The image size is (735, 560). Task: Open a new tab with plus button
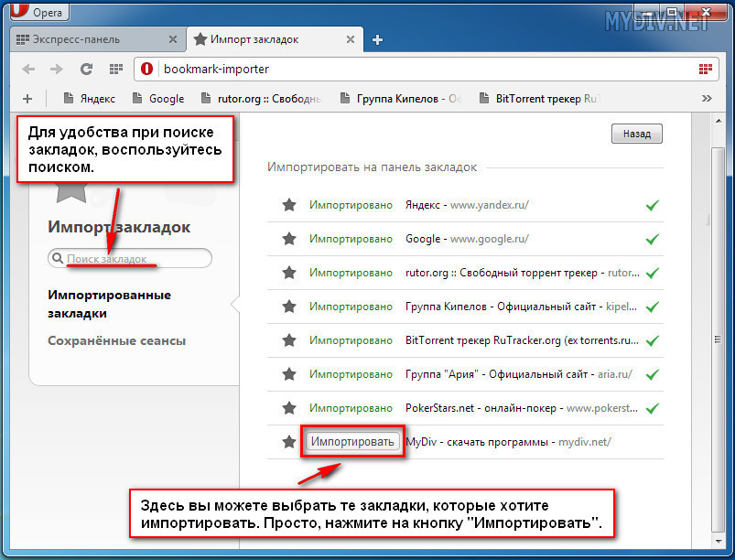tap(377, 40)
